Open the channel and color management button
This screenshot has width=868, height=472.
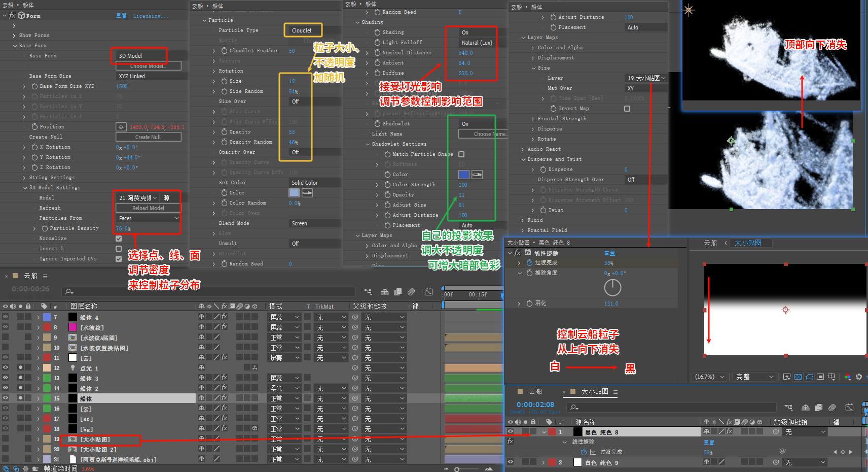pyautogui.click(x=848, y=377)
